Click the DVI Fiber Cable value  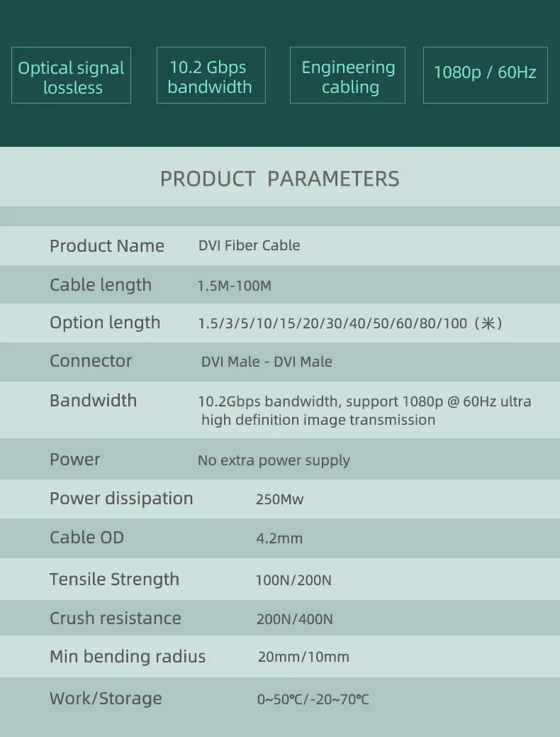(x=249, y=245)
